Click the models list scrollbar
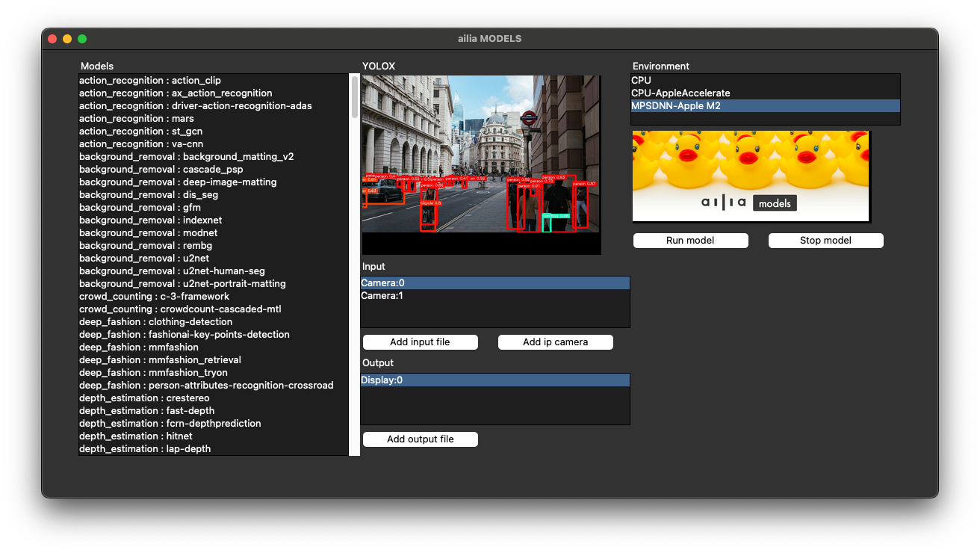The image size is (980, 553). coord(355,97)
